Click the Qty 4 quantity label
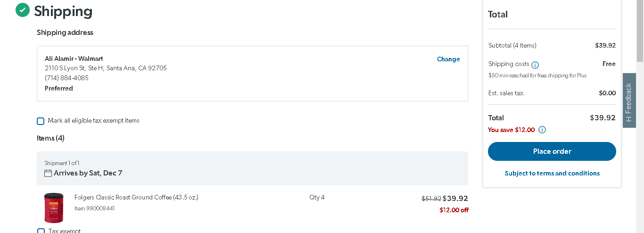Viewport: 644px width, 233px height. pos(317,197)
